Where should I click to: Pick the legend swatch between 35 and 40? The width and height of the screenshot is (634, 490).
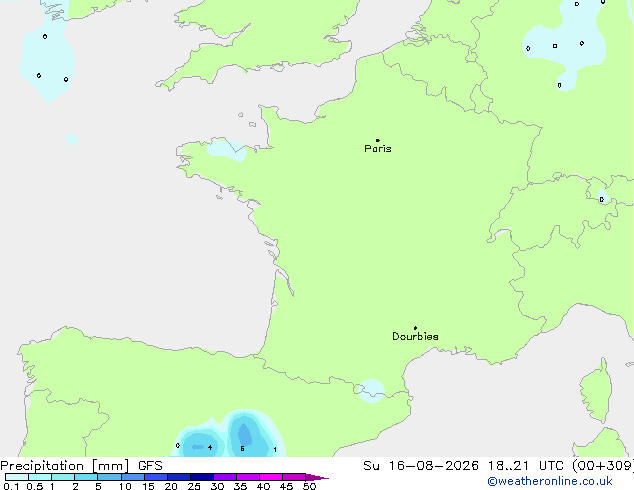248,477
